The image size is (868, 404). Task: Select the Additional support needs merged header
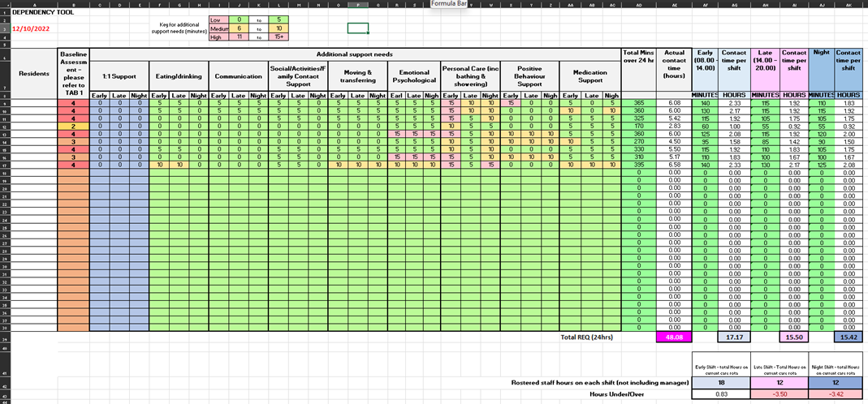click(x=354, y=54)
